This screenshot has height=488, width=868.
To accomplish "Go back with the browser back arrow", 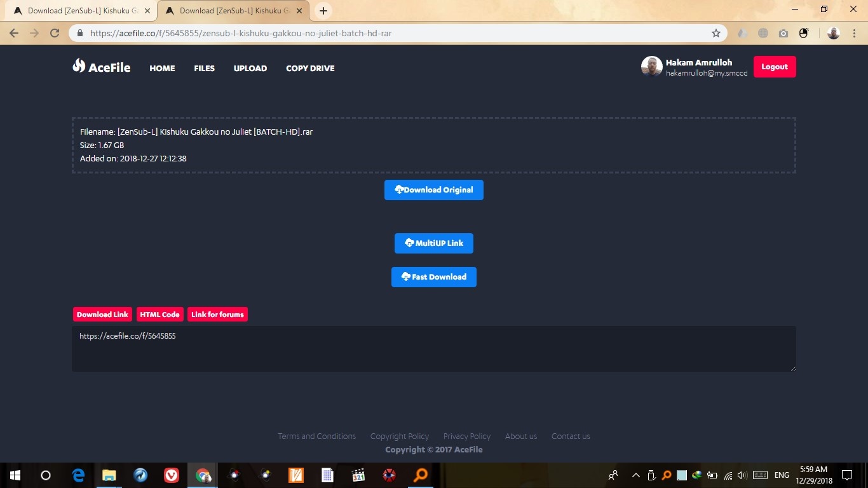I will (x=14, y=33).
